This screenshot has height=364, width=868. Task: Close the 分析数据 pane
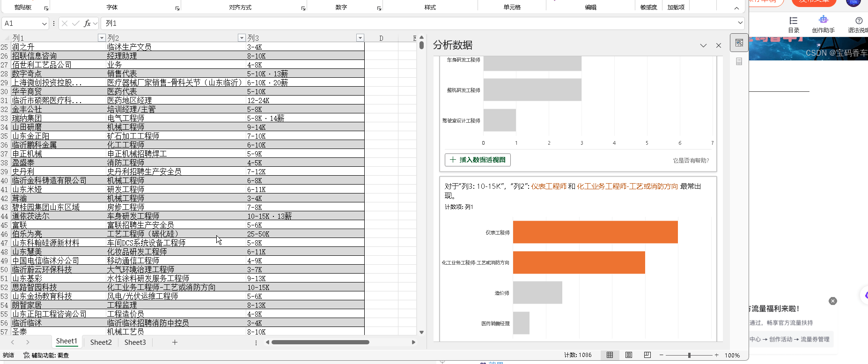coord(719,45)
